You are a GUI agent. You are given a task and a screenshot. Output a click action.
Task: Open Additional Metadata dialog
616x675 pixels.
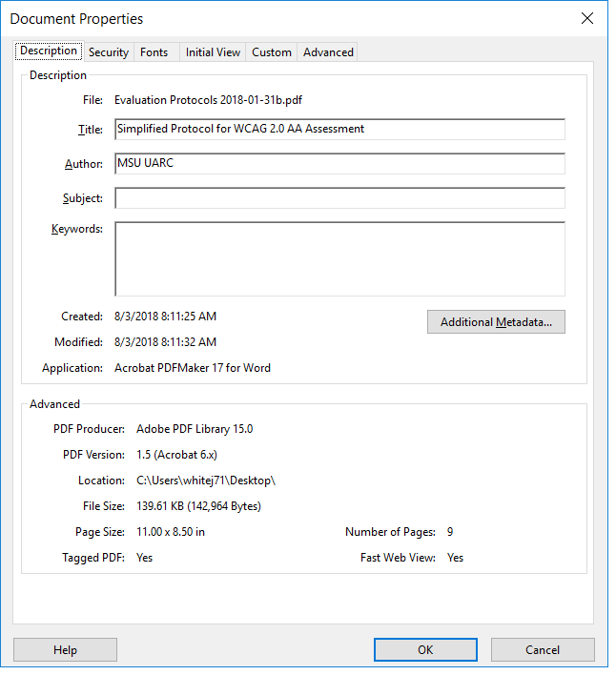tap(496, 322)
